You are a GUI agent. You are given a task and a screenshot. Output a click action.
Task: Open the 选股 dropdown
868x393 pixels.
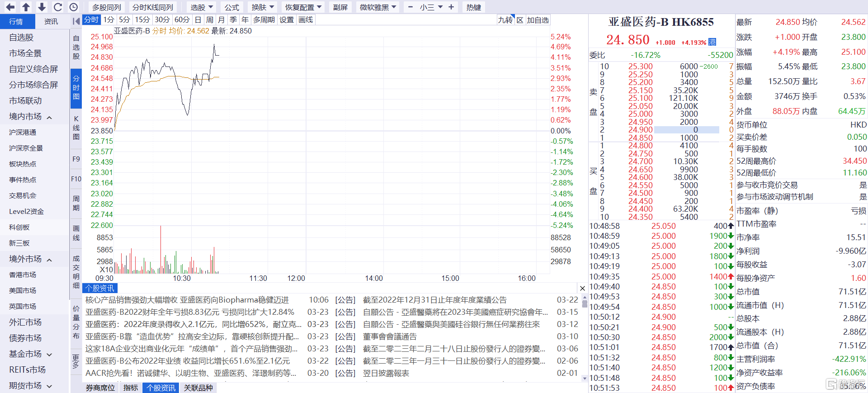202,7
